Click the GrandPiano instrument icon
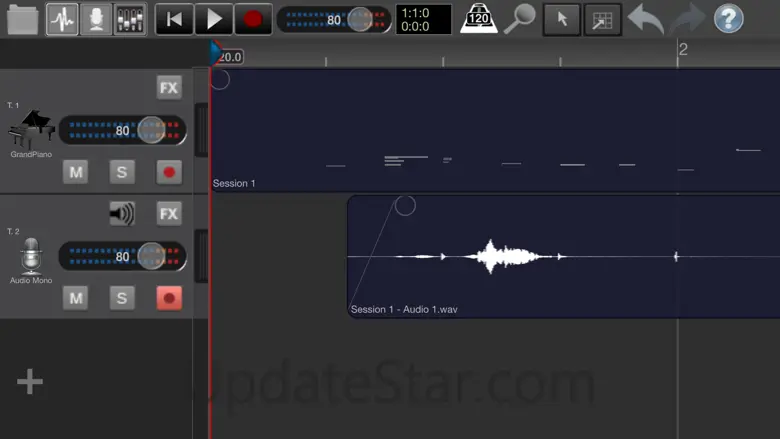780x439 pixels. (31, 129)
